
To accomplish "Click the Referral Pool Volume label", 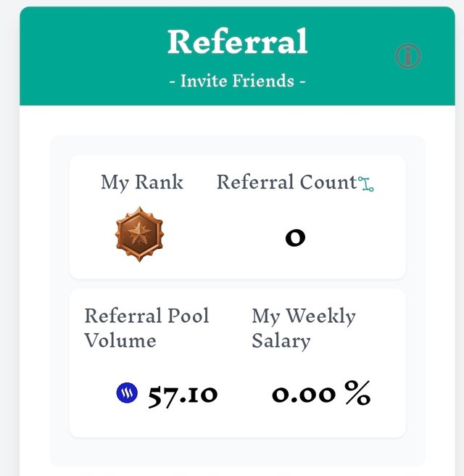I will pos(146,328).
